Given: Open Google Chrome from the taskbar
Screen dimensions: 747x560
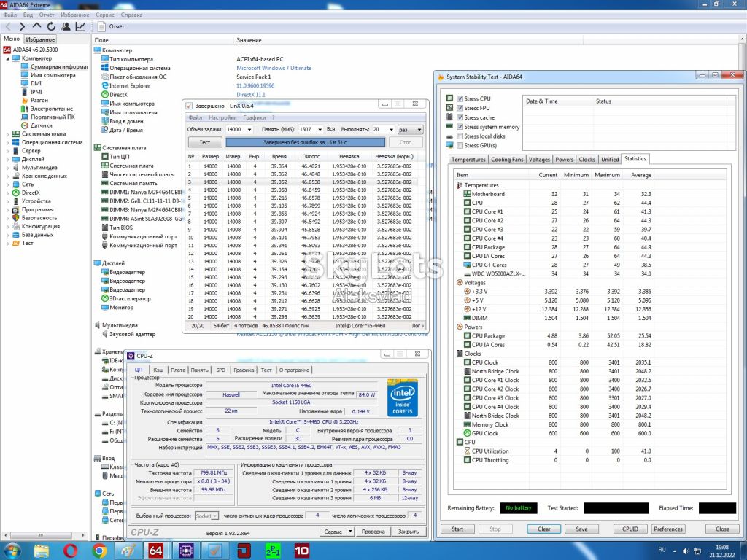Looking at the screenshot, I should coord(99,551).
